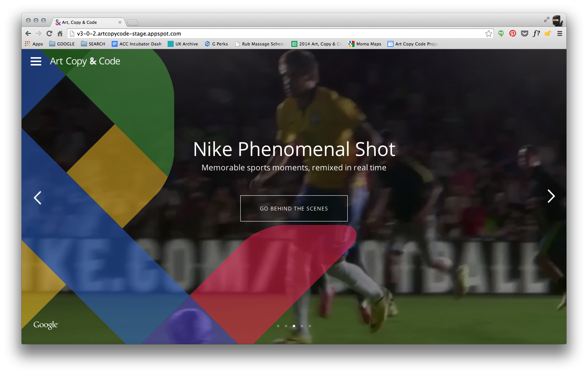Select the fourth carousel pagination dot
The image size is (588, 374).
point(302,326)
